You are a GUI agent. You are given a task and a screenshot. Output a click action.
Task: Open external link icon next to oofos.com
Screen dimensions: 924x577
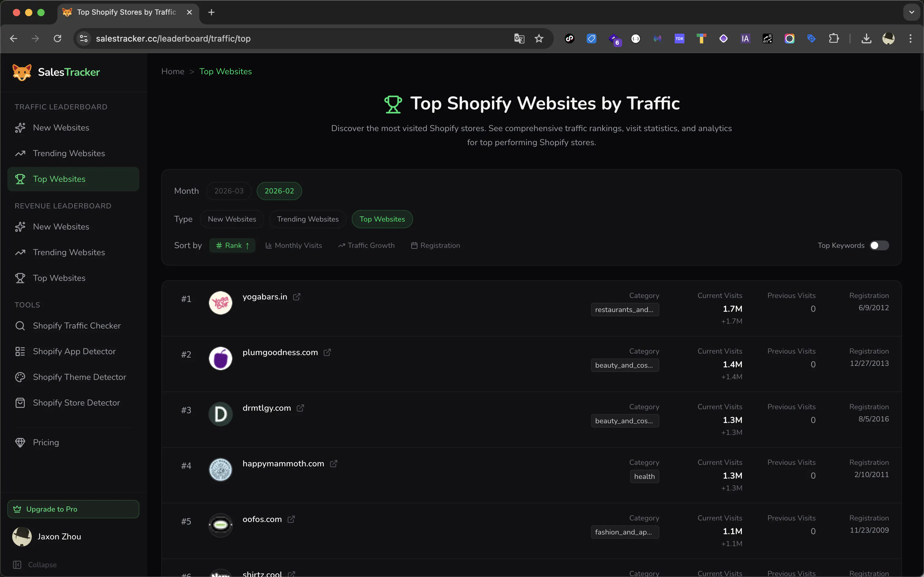[291, 519]
